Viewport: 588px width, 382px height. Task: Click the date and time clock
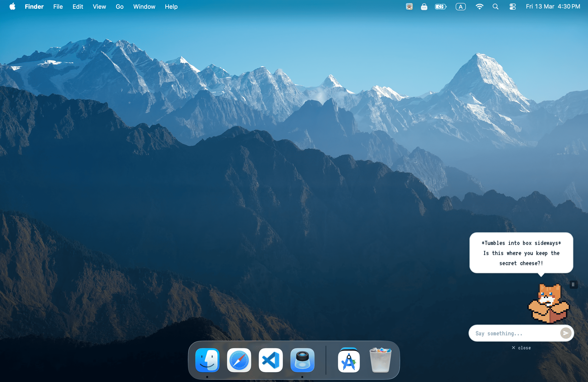553,7
